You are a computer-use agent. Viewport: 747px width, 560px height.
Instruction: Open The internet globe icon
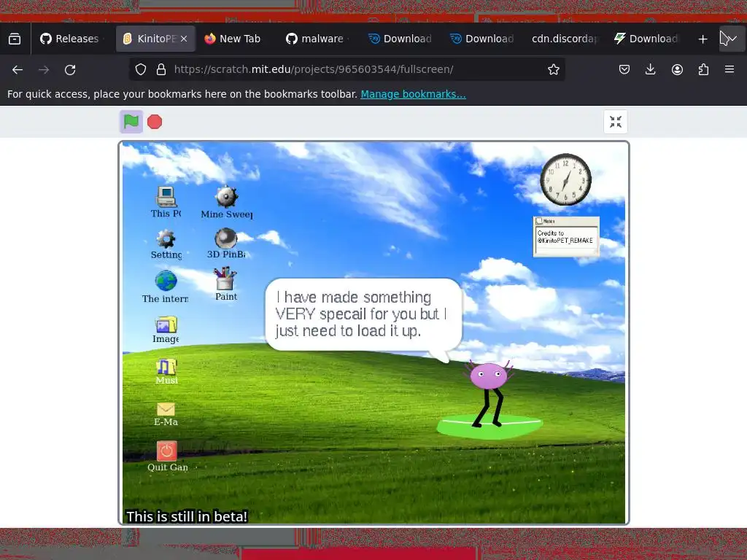(x=166, y=287)
